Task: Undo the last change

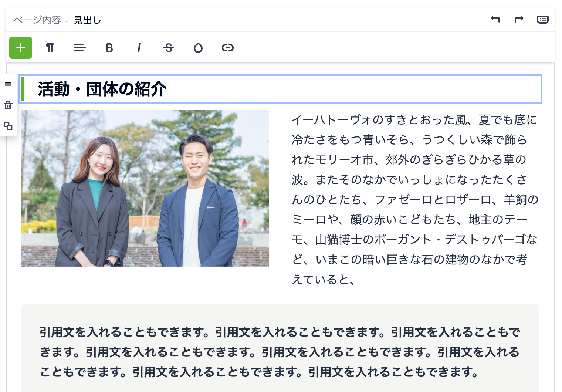Action: point(495,19)
